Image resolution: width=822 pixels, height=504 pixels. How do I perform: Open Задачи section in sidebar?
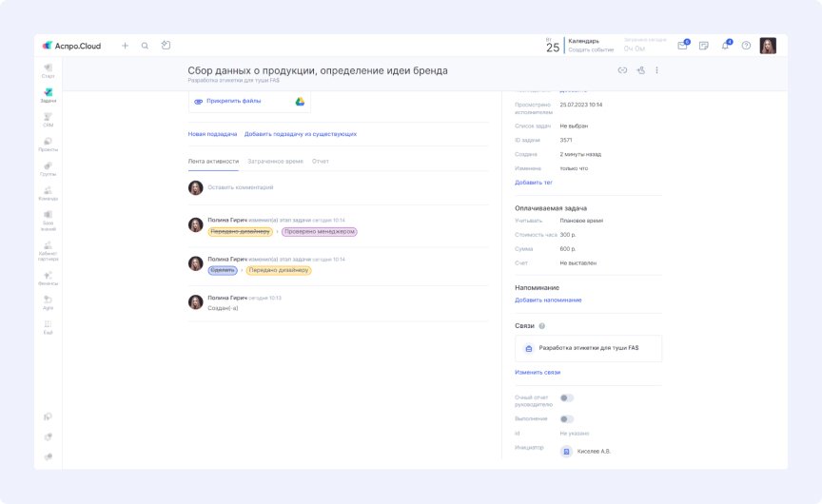coord(48,95)
